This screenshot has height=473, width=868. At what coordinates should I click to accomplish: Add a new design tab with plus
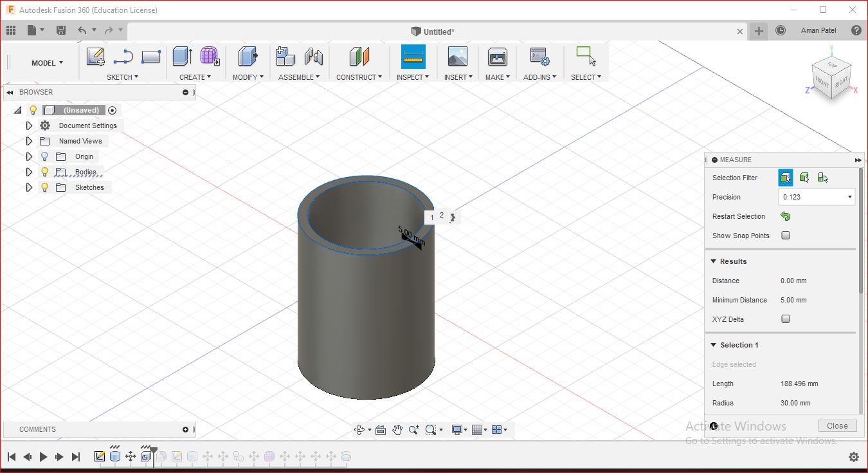759,31
